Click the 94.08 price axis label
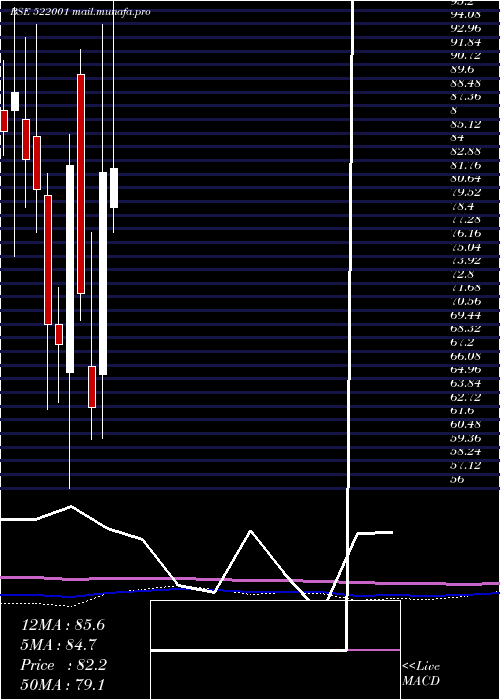Image resolution: width=500 pixels, height=700 pixels. (466, 14)
